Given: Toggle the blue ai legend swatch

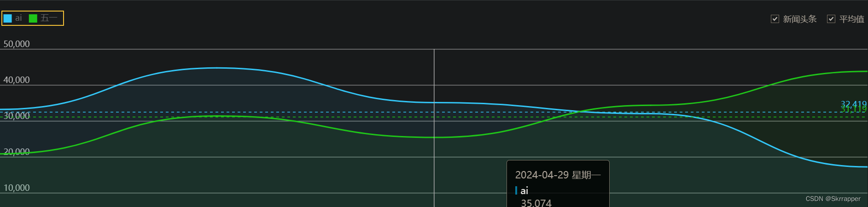Looking at the screenshot, I should tap(7, 18).
